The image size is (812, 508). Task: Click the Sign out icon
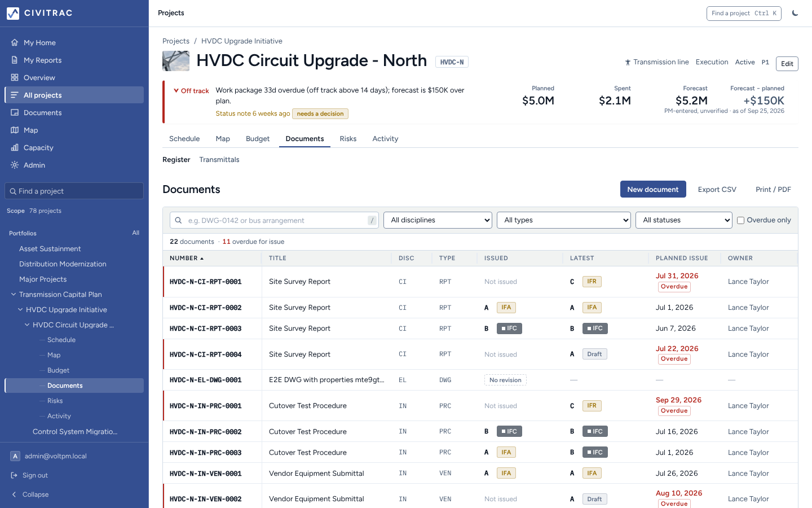[14, 475]
